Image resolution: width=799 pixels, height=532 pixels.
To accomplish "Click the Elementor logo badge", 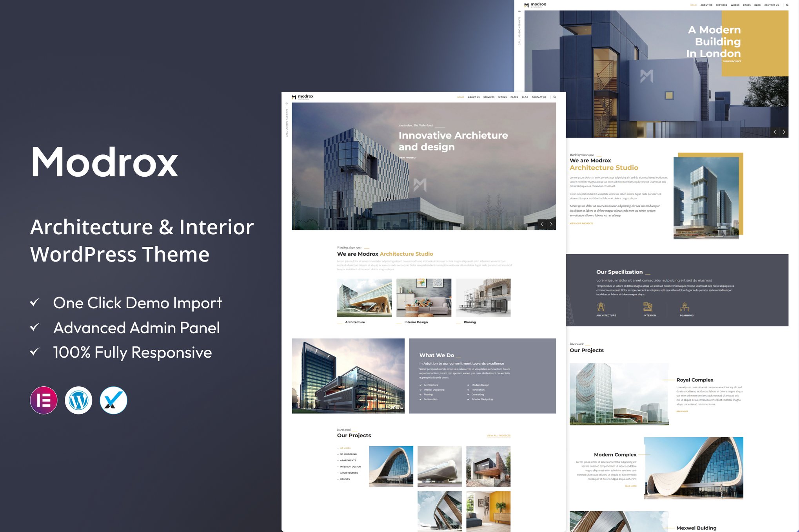I will click(44, 400).
